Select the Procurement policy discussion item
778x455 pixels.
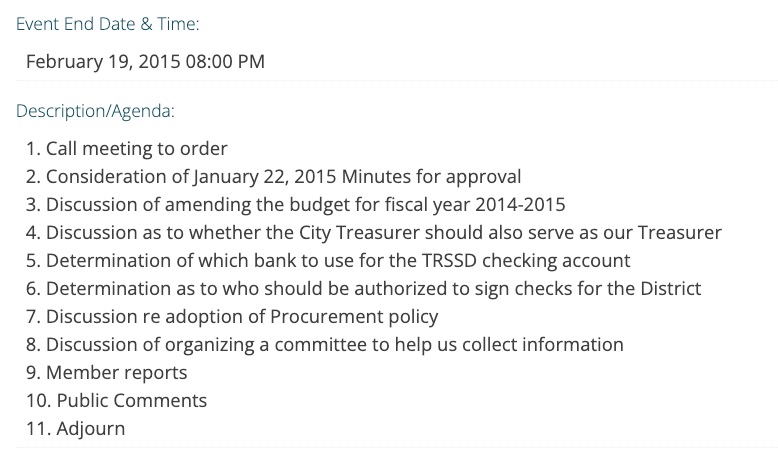(x=232, y=317)
